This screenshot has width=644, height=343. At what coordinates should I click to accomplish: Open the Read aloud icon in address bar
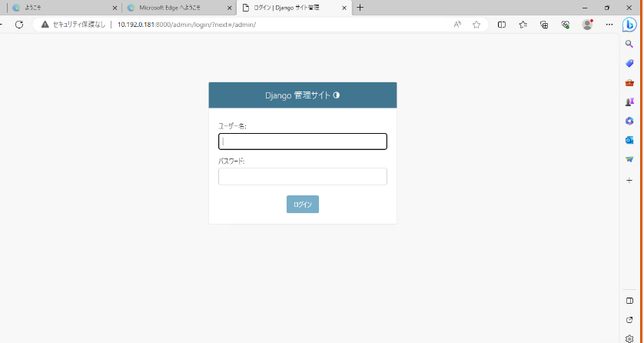tap(457, 25)
